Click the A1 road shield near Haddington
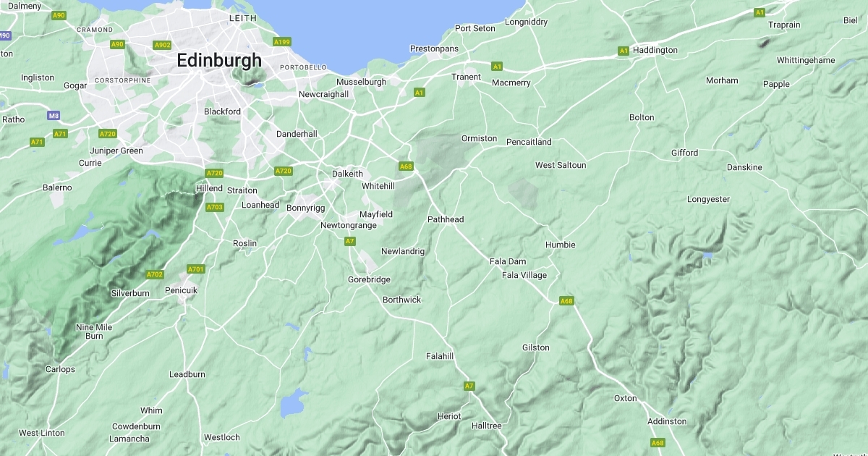This screenshot has width=868, height=456. coord(623,51)
